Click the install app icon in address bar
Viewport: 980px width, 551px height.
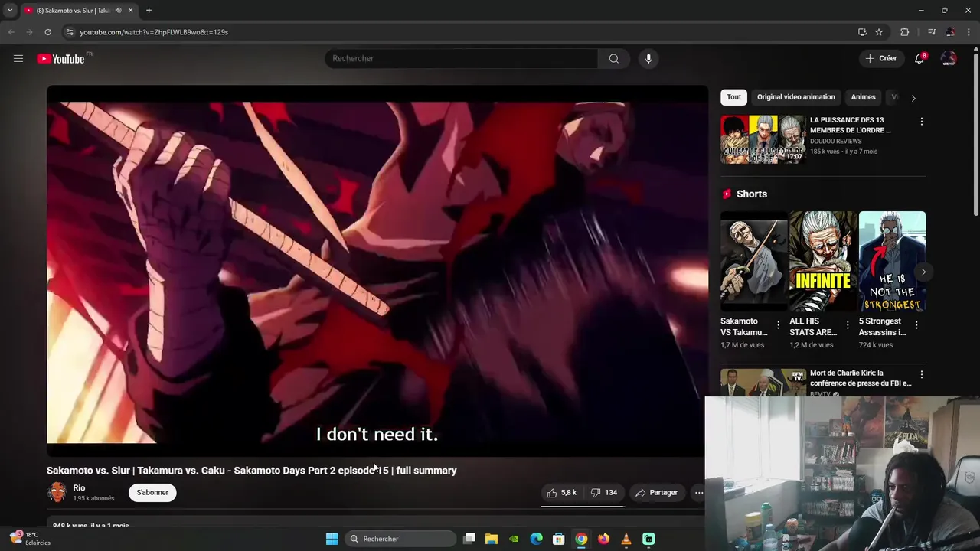tap(862, 32)
